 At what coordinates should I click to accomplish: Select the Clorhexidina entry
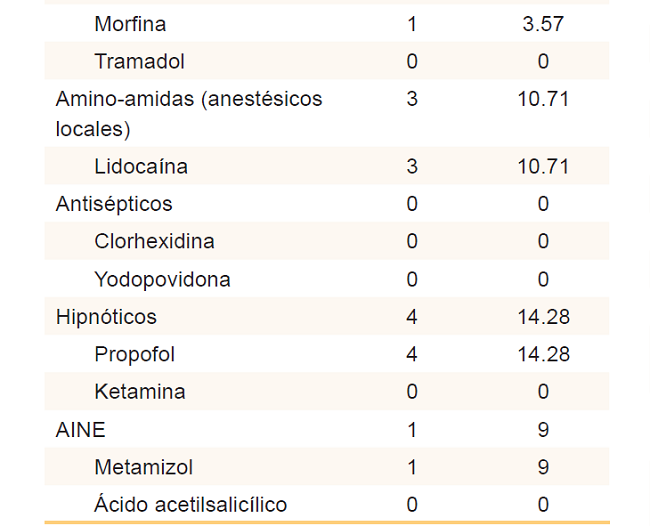coord(154,242)
